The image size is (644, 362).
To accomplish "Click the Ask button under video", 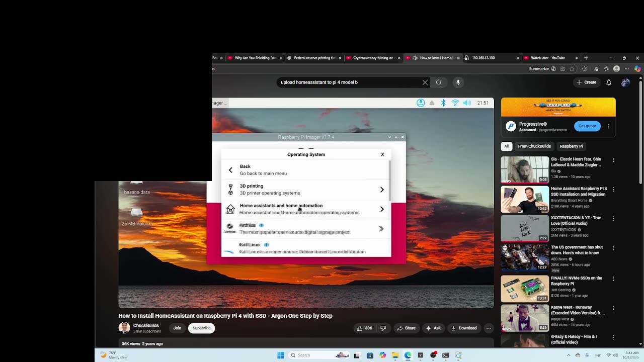I will pyautogui.click(x=433, y=328).
